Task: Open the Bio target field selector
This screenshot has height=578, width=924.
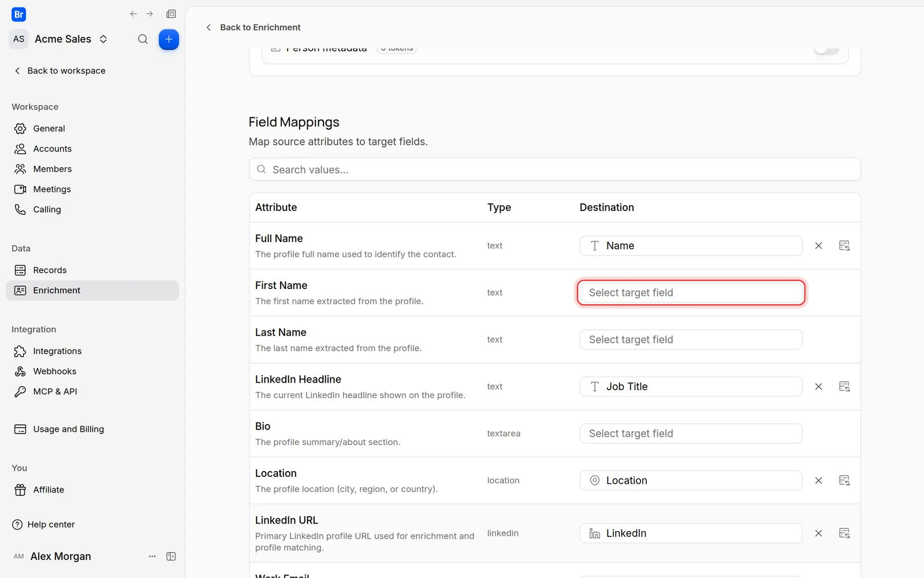Action: (x=691, y=433)
